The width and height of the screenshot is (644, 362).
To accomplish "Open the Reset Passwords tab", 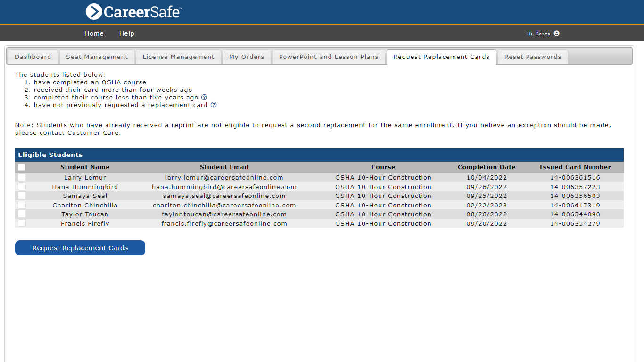I will (x=533, y=57).
